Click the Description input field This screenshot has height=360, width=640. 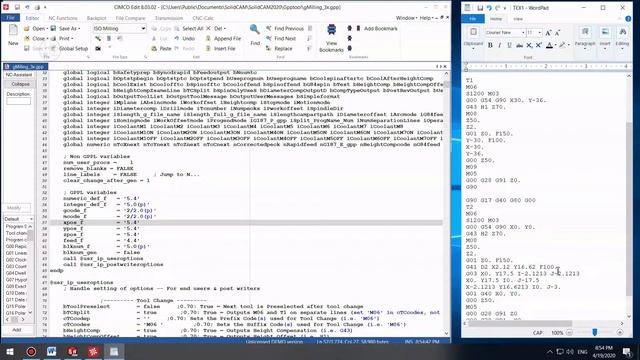(18, 101)
